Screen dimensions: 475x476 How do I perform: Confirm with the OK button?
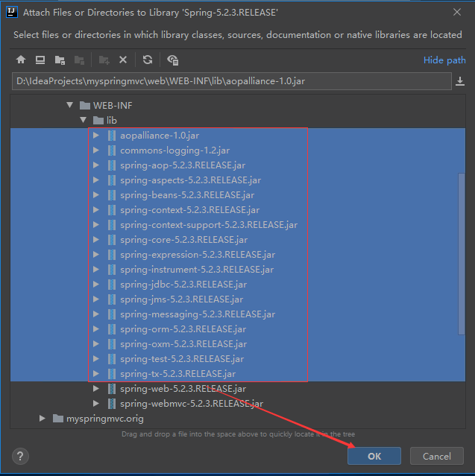pos(374,456)
